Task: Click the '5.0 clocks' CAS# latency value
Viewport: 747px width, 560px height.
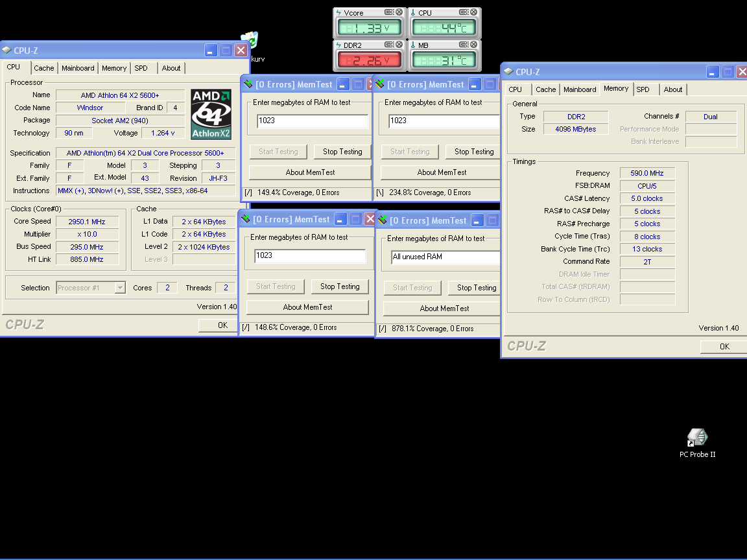Action: [647, 198]
